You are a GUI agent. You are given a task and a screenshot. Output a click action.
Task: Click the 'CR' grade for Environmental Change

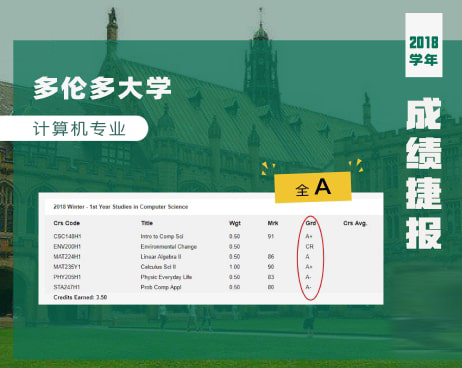click(x=309, y=247)
